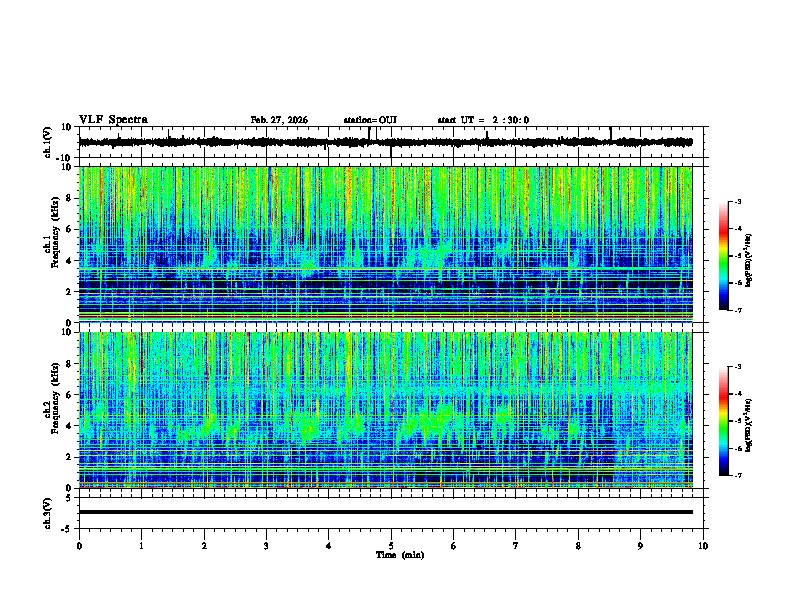Click the ch.2 "Frequency (kHz)" axis label
Viewport: 792px width, 612px height.
point(55,397)
